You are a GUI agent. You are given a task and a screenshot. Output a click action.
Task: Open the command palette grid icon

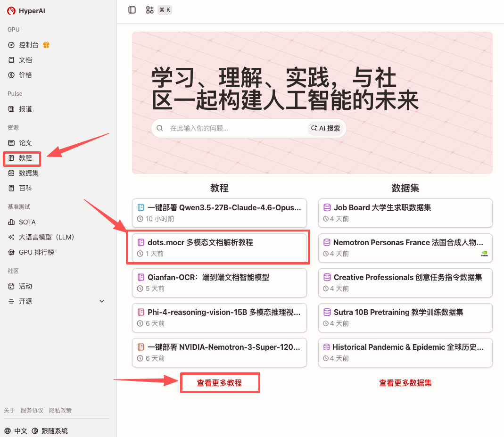click(150, 10)
